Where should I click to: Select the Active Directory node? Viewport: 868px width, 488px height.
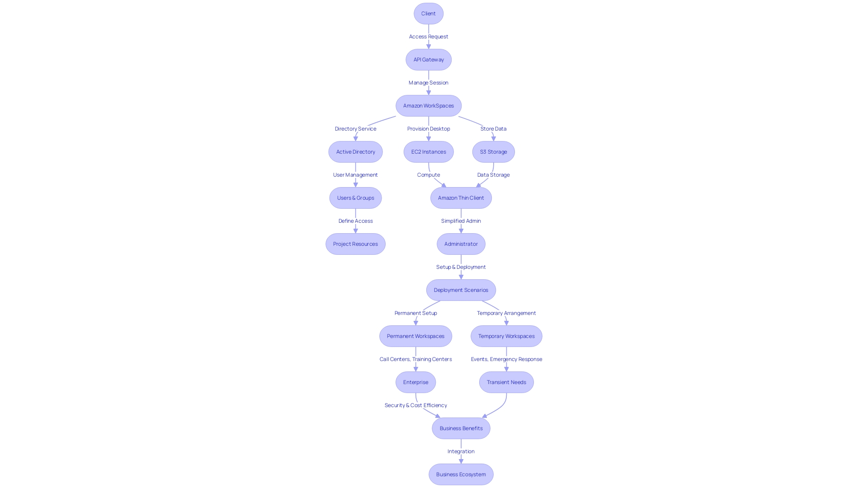click(356, 151)
